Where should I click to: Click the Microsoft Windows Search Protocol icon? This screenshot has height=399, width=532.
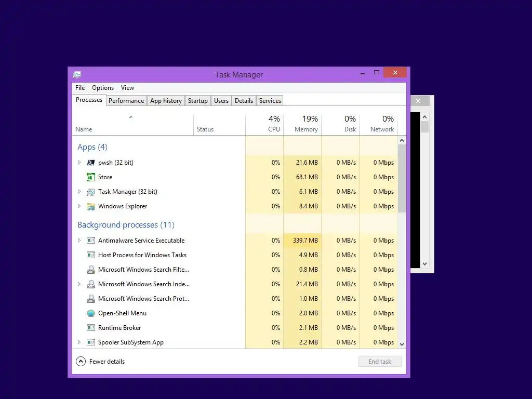coord(90,299)
